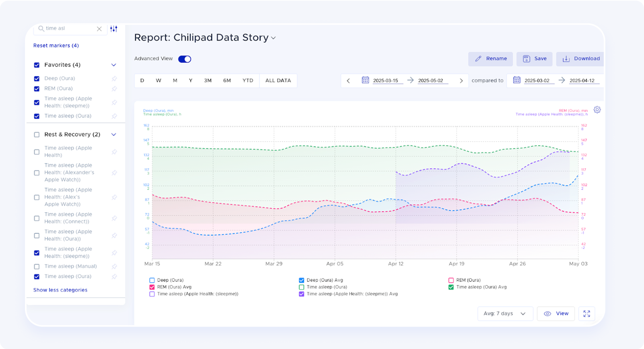644x349 pixels.
Task: Disable Deep (Oura) Avg legend checkbox
Action: 301,280
